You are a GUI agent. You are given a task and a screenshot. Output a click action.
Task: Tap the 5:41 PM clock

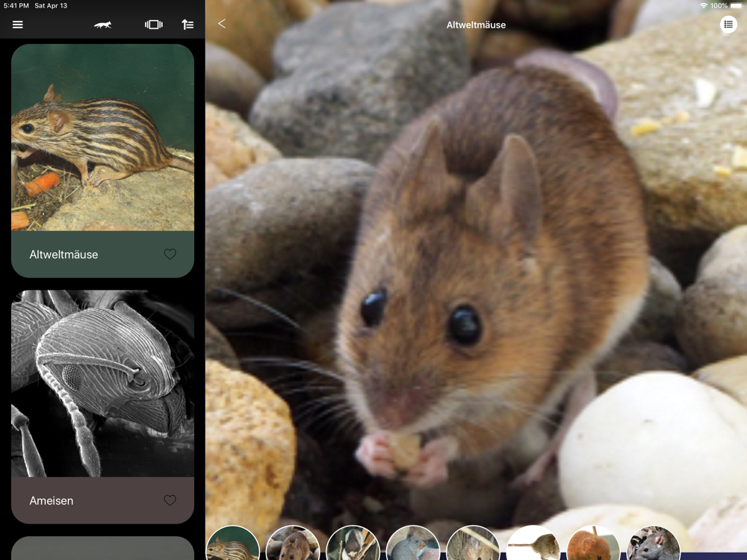[x=16, y=6]
